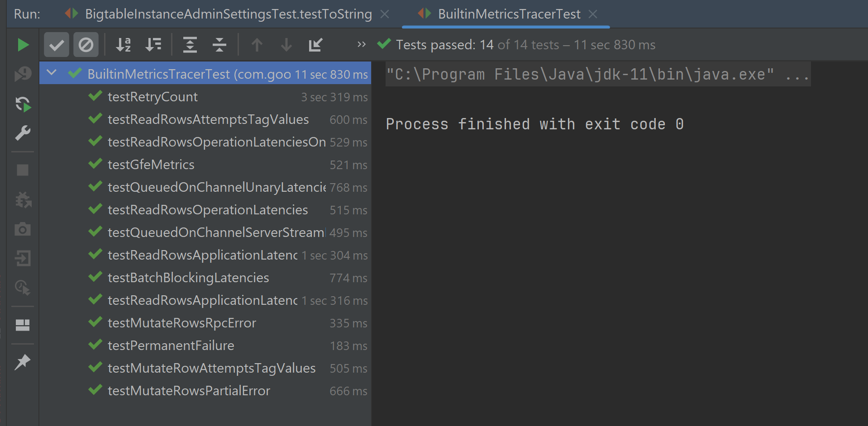Viewport: 868px width, 426px height.
Task: Sort tests alphabetically
Action: [123, 45]
